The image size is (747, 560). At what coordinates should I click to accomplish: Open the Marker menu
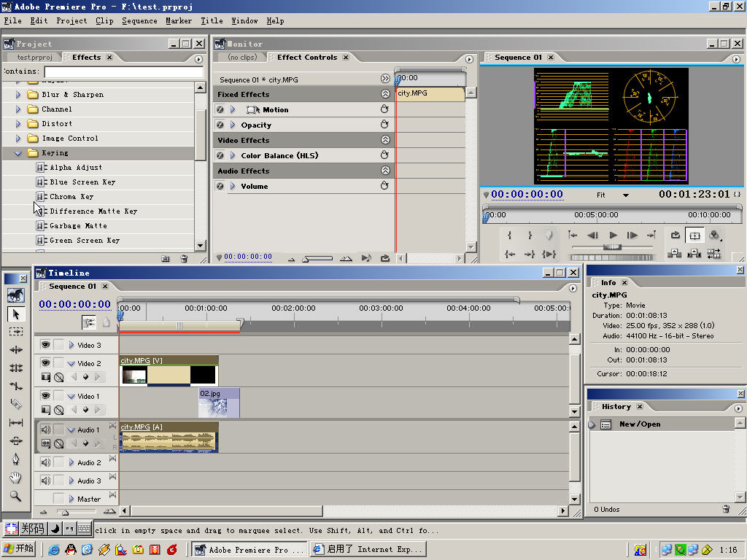pos(179,21)
